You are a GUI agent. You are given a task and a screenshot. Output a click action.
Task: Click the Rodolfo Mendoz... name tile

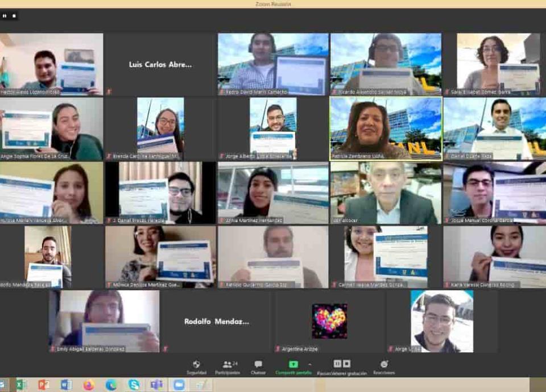click(x=216, y=322)
